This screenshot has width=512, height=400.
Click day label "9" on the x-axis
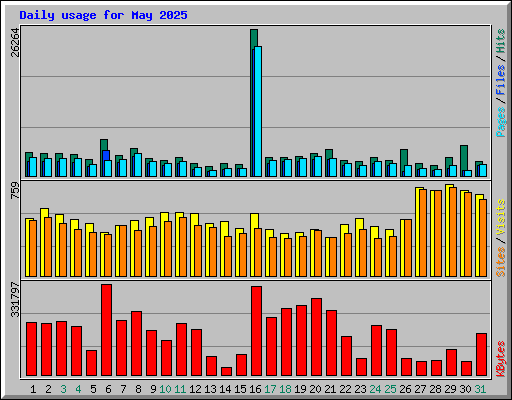(153, 389)
